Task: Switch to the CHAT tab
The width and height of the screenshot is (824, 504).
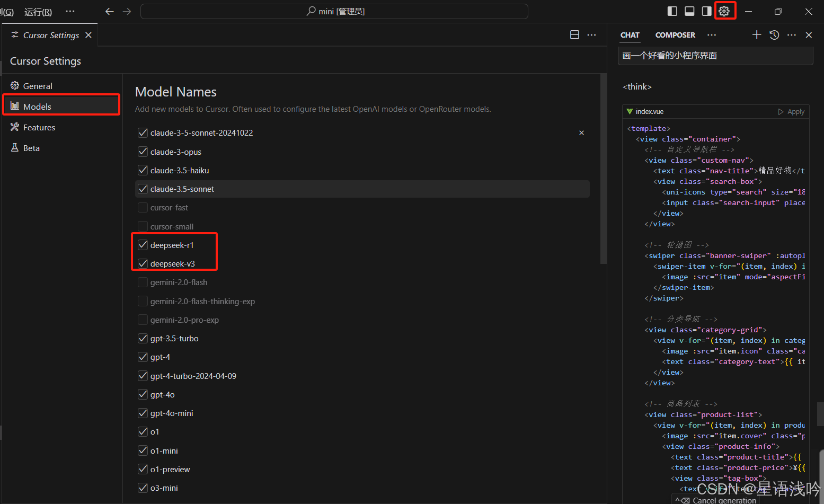Action: pos(630,35)
